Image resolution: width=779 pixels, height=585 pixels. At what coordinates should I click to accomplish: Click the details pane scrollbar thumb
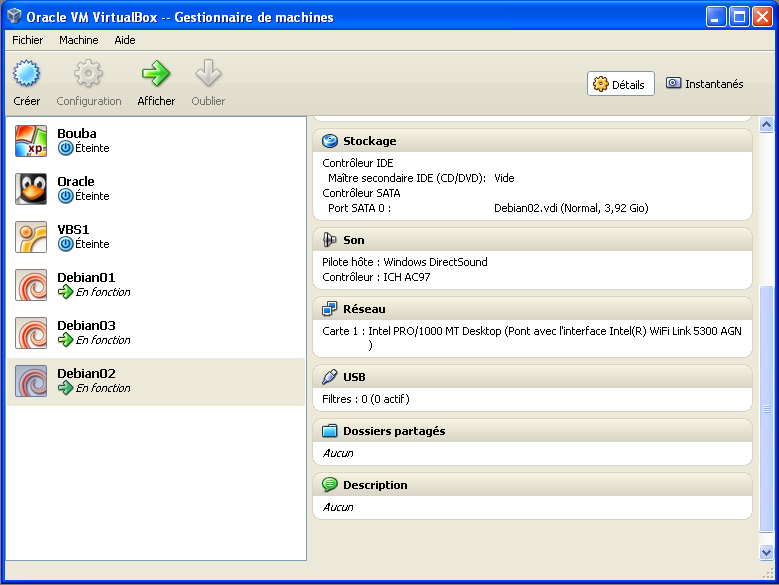click(767, 409)
